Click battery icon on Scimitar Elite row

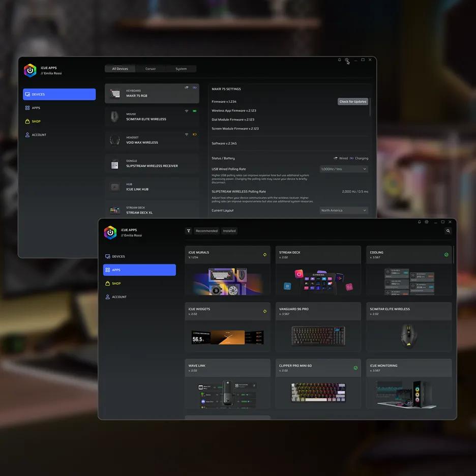coord(195,111)
